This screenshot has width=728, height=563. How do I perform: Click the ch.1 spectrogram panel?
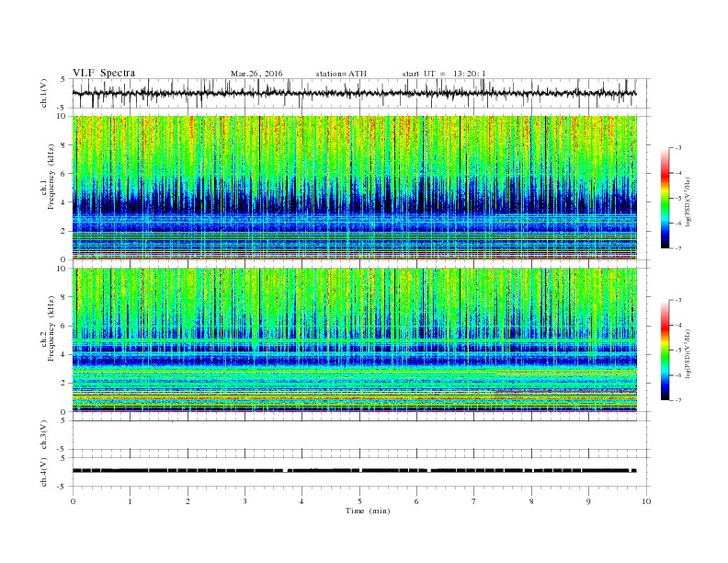click(x=355, y=188)
